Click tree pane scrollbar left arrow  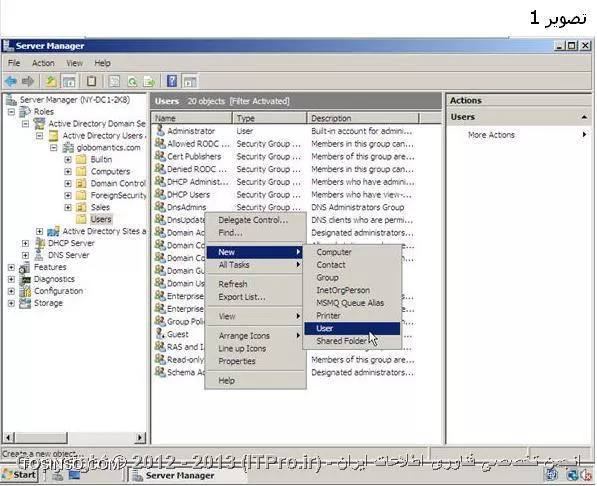(x=8, y=437)
